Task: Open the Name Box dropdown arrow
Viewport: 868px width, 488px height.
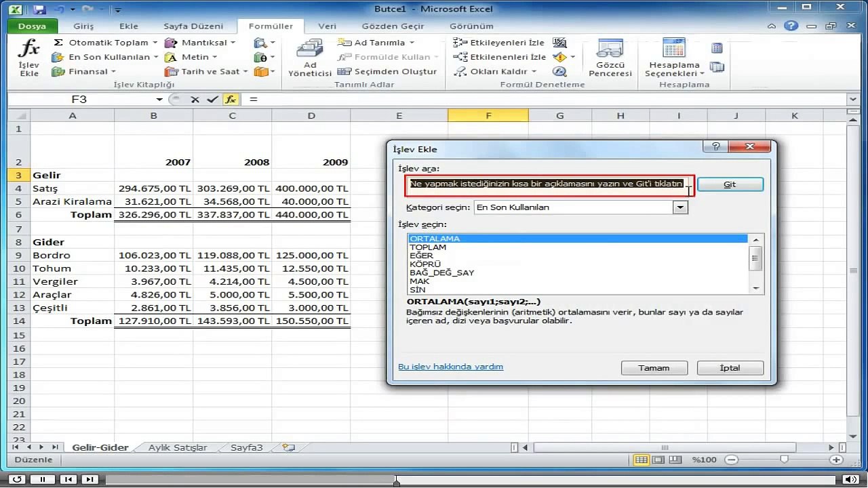Action: (160, 99)
